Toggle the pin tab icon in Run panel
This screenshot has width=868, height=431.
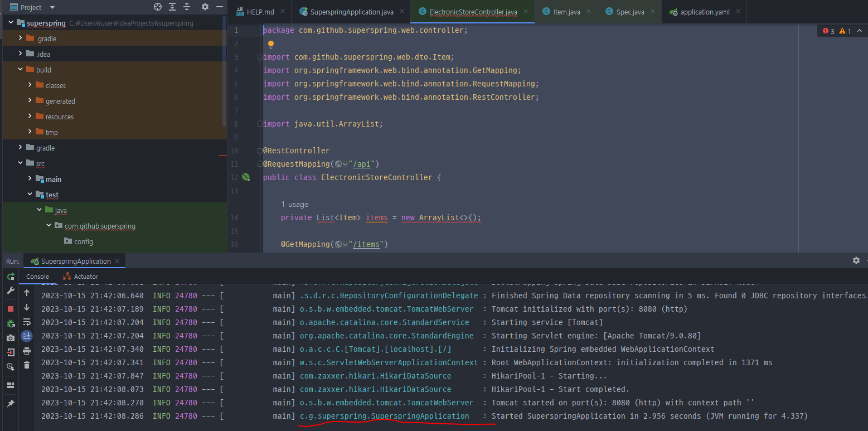click(x=11, y=404)
